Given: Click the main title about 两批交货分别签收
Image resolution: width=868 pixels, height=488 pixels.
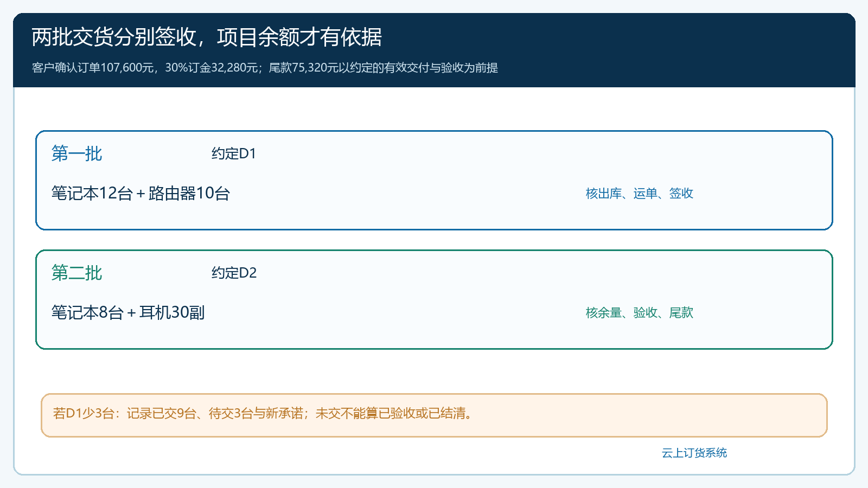Looking at the screenshot, I should [207, 37].
